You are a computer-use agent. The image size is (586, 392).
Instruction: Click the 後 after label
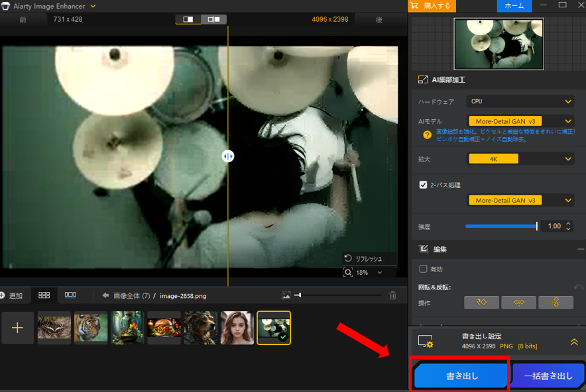(x=379, y=20)
